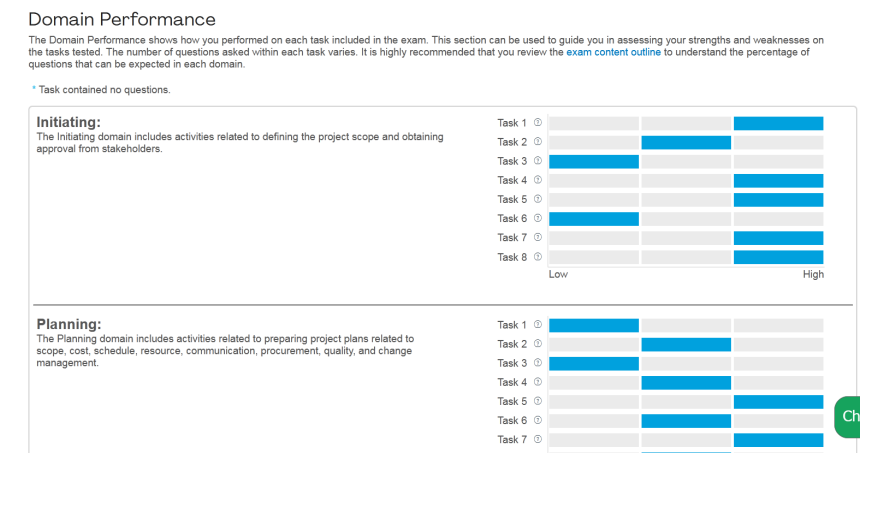
Task: Open info icon next to Planning Task 3
Action: (x=538, y=363)
